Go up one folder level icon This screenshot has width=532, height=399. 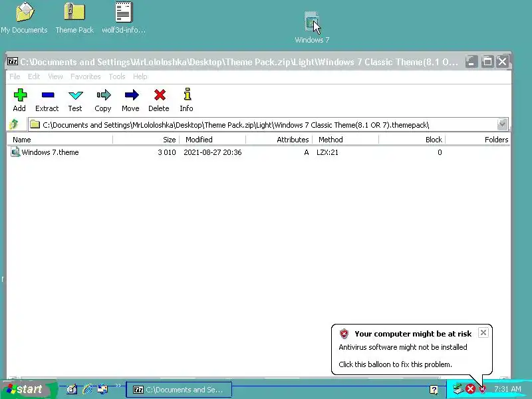14,124
